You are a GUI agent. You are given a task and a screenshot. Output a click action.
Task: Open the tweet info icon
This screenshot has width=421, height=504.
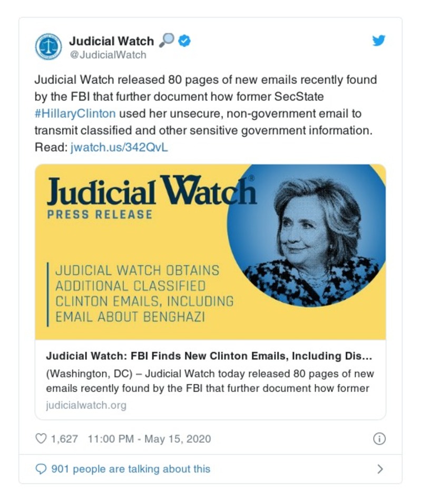point(379,439)
